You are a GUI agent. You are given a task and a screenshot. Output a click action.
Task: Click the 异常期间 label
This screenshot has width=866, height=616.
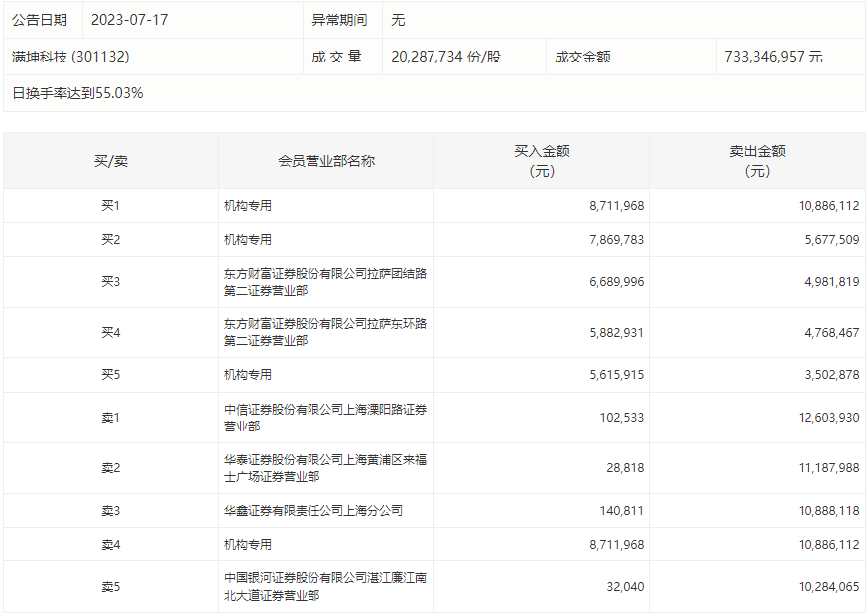pyautogui.click(x=339, y=20)
